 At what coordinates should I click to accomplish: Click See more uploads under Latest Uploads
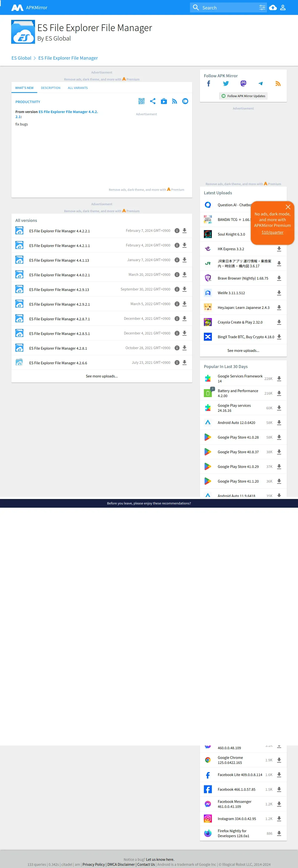coord(243,350)
